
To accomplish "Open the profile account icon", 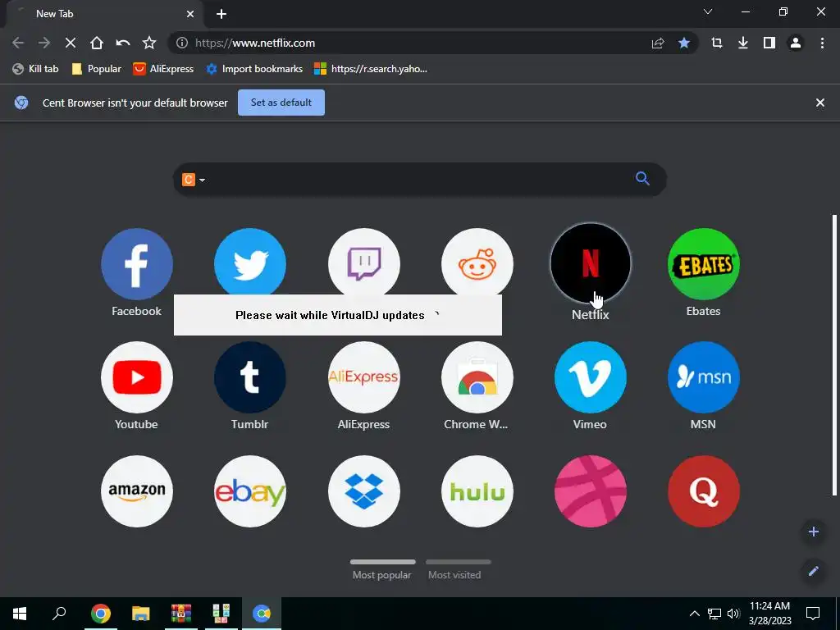I will 796,43.
